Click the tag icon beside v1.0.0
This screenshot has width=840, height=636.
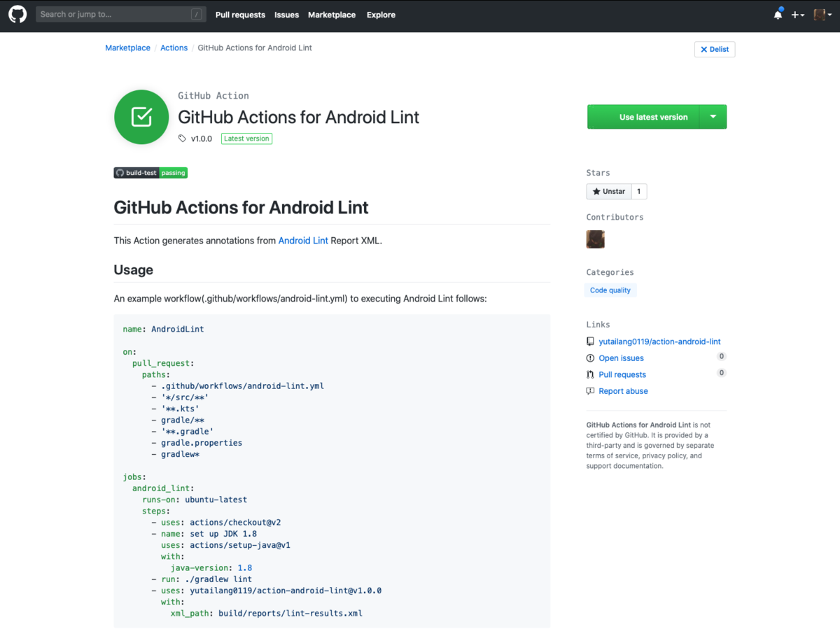click(x=181, y=139)
